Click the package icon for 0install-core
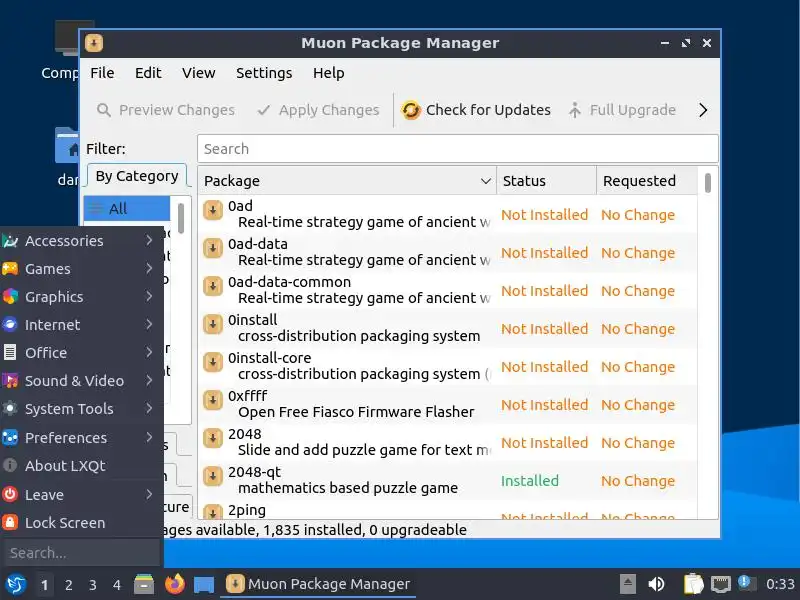The image size is (800, 600). click(x=213, y=362)
